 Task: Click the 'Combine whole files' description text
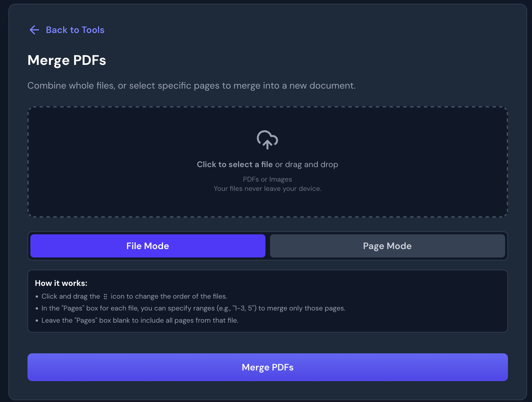click(191, 86)
